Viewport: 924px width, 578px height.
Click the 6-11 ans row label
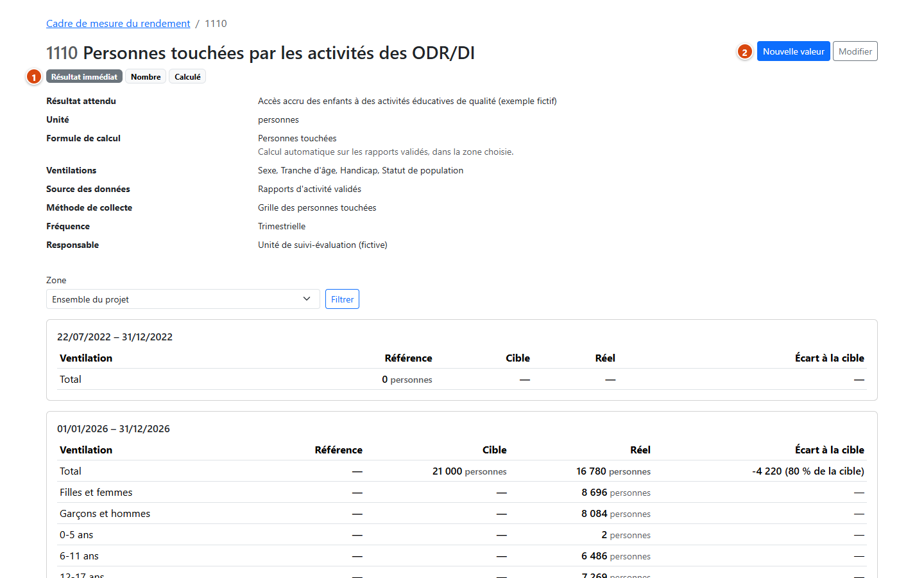pos(80,556)
